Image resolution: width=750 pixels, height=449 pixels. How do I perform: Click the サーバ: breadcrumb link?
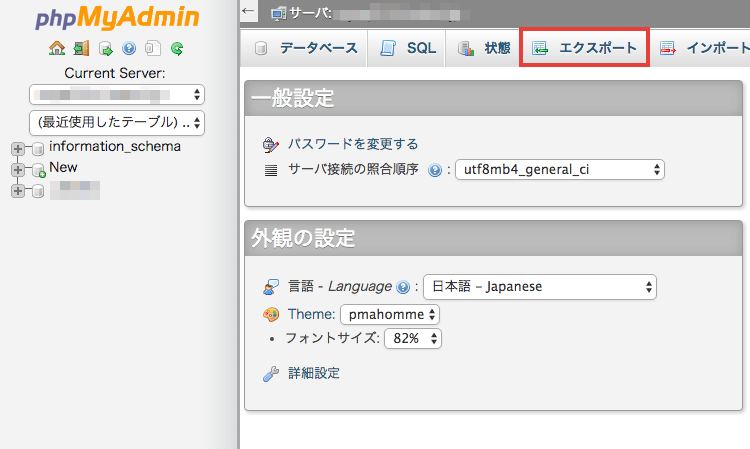[311, 13]
